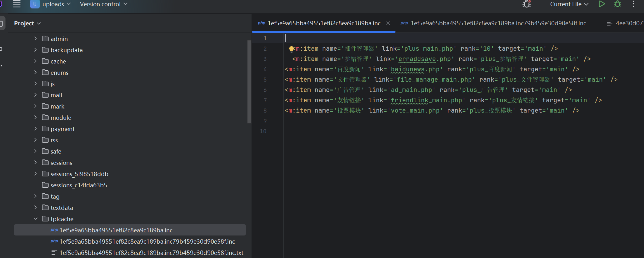Expand the module folder
644x258 pixels.
click(35, 117)
